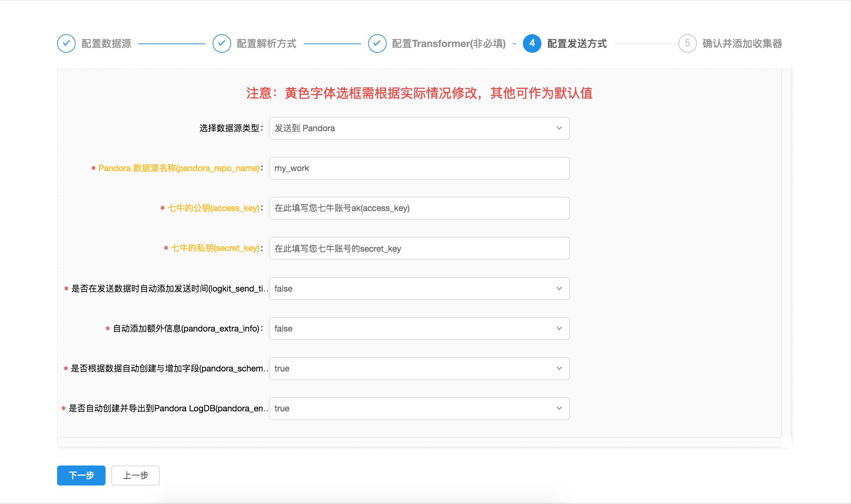The image size is (851, 504).
Task: Focus the 七牛的公钥 access_key input field
Action: click(419, 208)
